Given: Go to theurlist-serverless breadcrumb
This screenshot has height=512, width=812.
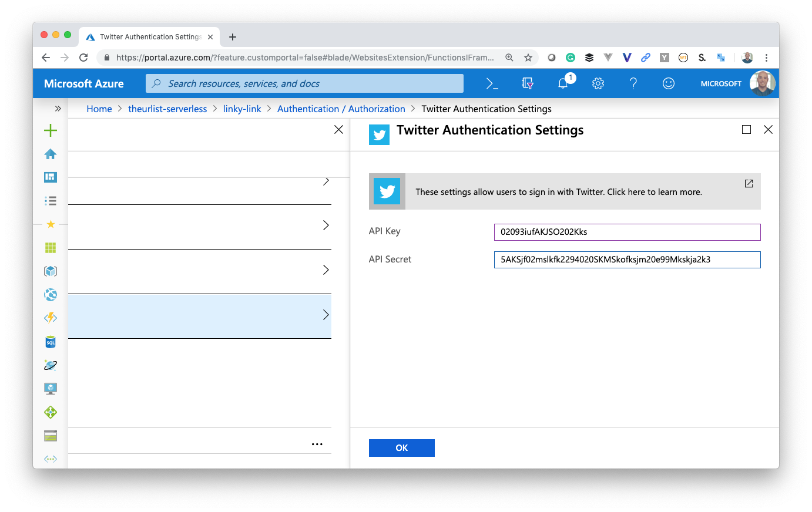Looking at the screenshot, I should tap(167, 109).
